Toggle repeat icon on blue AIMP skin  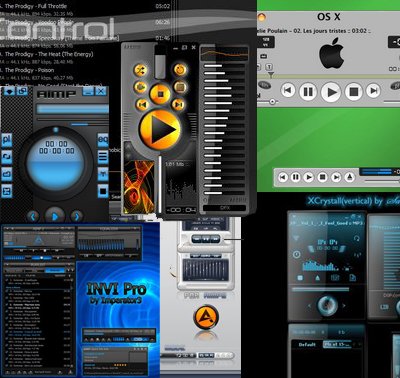click(x=7, y=156)
